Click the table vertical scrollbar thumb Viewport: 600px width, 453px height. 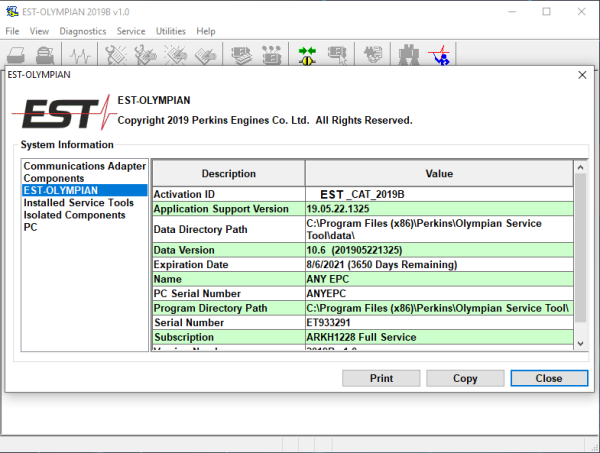[x=580, y=248]
